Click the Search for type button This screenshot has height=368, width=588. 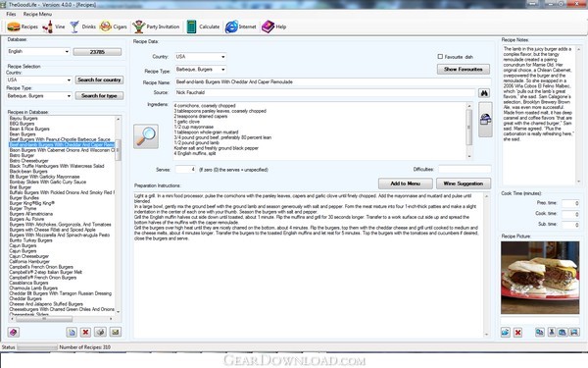click(x=99, y=96)
